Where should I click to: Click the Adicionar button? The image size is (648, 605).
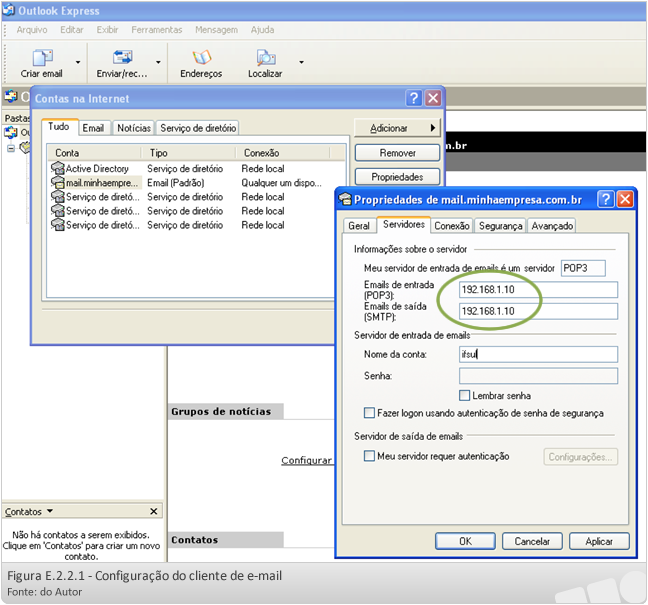tap(397, 128)
